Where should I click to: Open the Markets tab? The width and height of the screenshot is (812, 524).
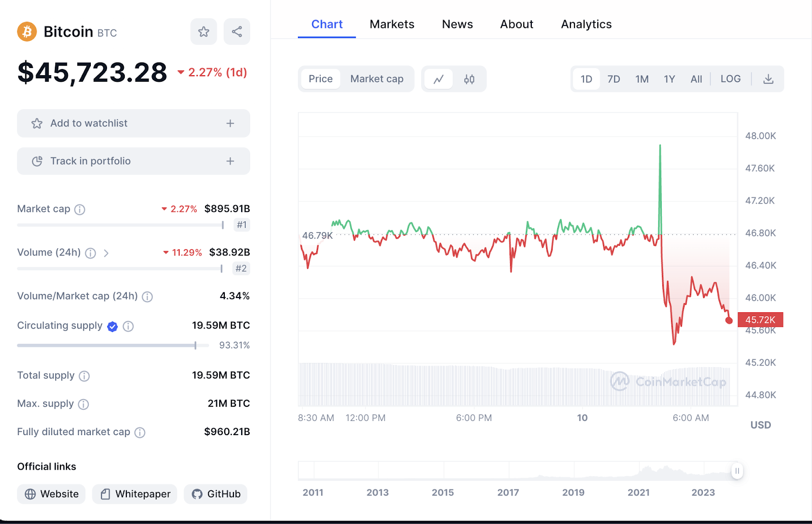coord(392,24)
